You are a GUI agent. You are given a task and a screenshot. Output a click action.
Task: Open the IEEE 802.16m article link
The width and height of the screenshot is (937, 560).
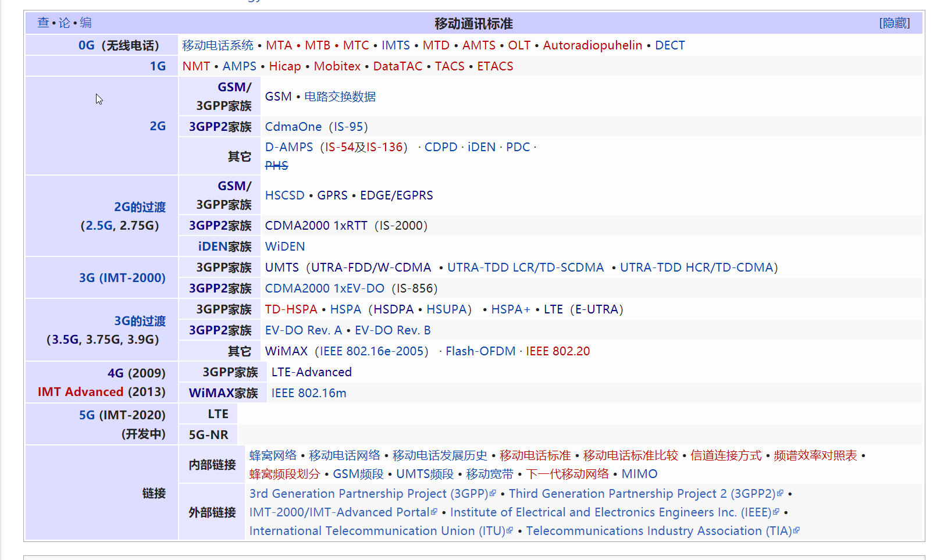pos(308,393)
